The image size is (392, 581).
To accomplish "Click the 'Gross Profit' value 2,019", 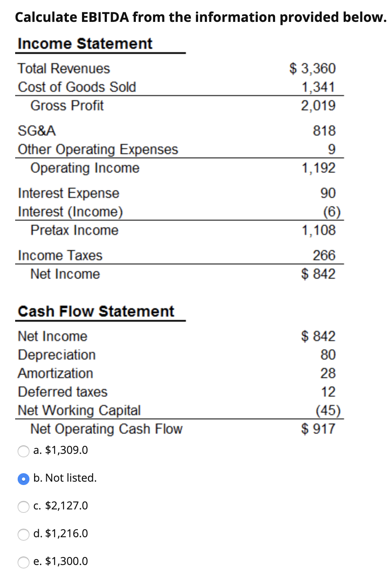I will click(318, 106).
